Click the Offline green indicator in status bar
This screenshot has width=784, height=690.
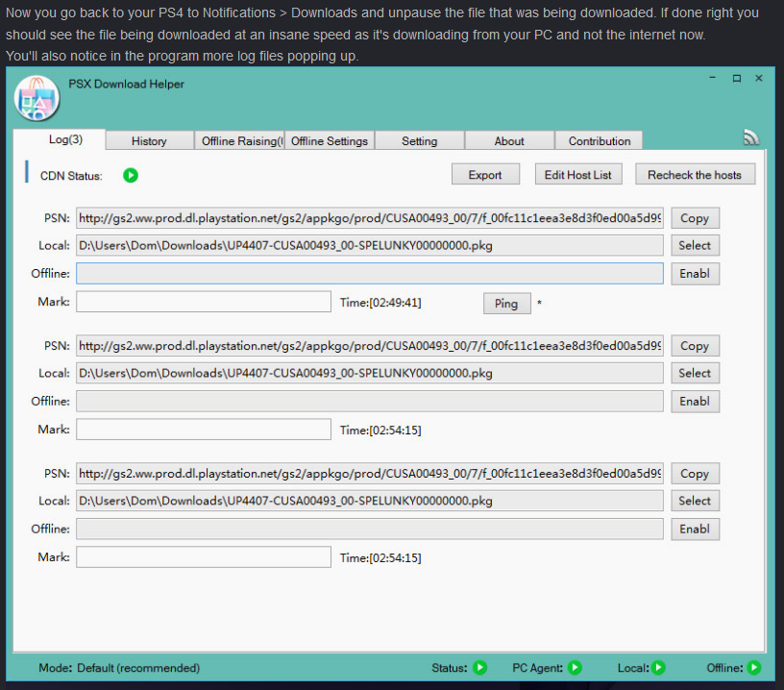coord(753,668)
